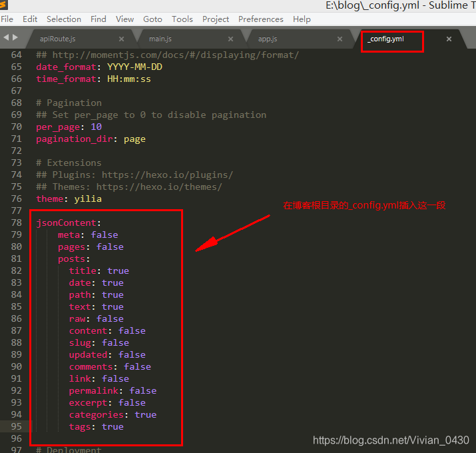Click the 'slug' key
This screenshot has width=476, height=453.
80,343
